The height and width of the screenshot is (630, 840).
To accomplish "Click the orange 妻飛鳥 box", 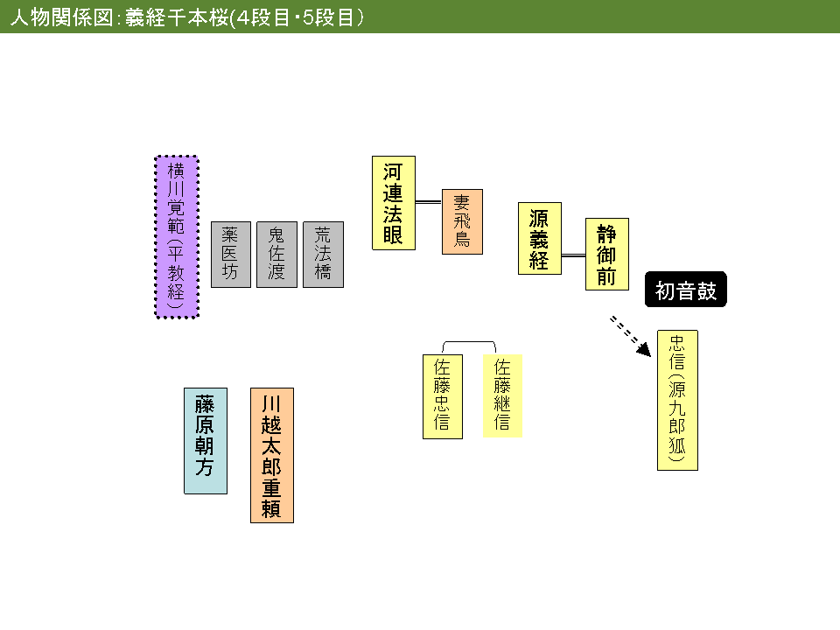I will coord(462,221).
